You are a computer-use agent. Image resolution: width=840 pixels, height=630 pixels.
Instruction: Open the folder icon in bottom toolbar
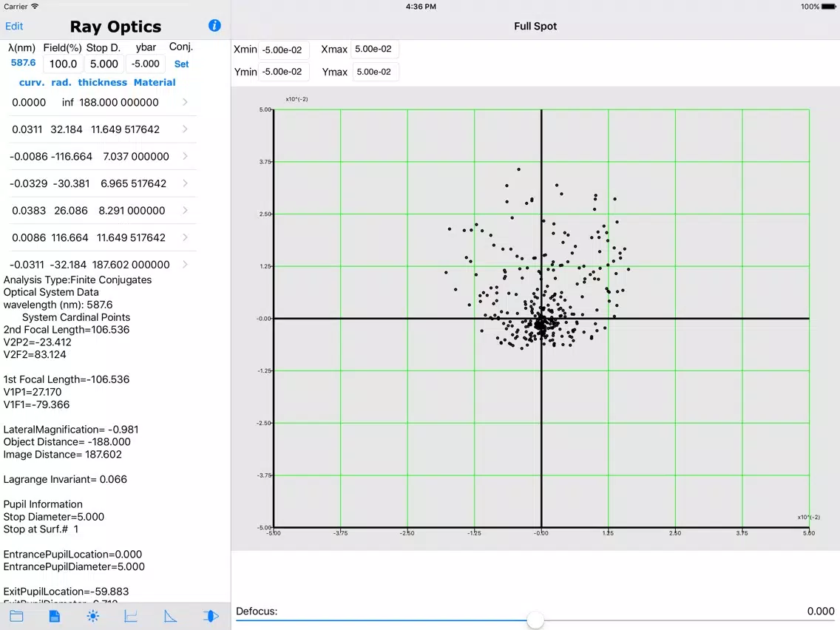click(x=16, y=616)
